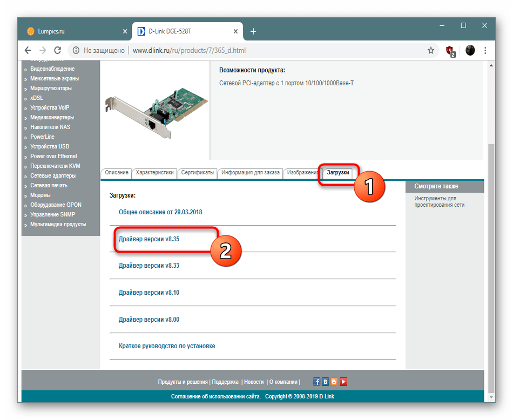Open the Характеристики tab
Screen dimensions: 513x420
pyautogui.click(x=154, y=173)
